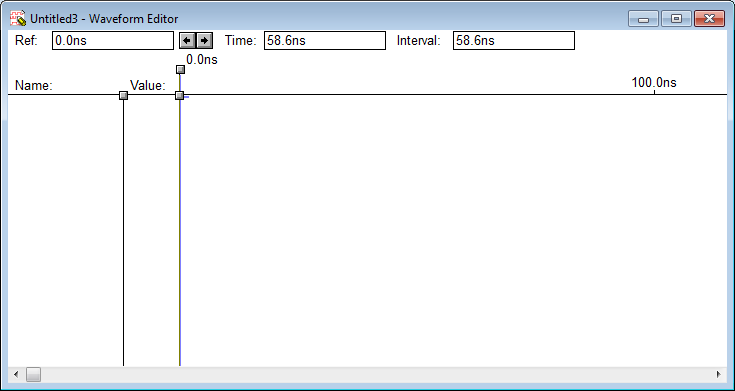Image resolution: width=735 pixels, height=391 pixels.
Task: Click the Time: label
Action: [240, 40]
